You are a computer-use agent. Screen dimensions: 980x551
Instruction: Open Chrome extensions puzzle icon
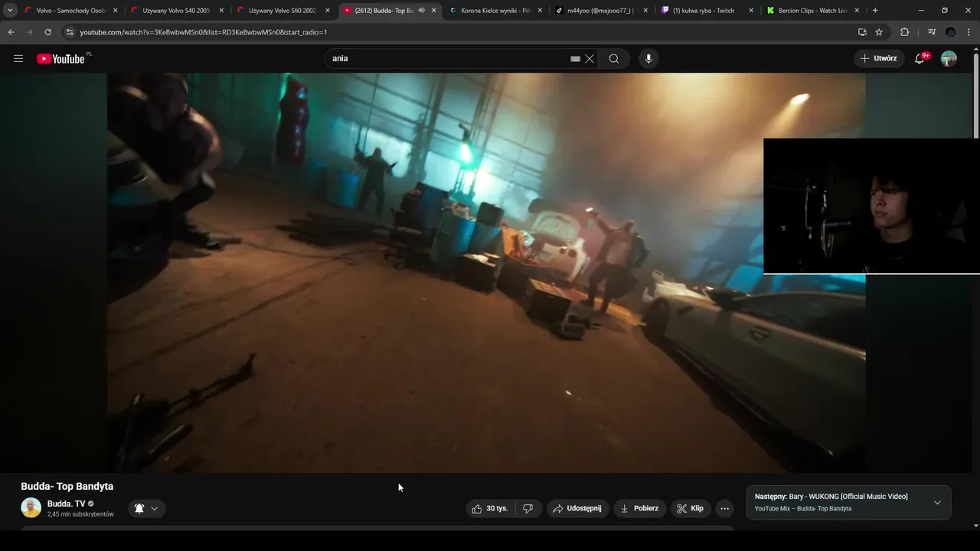904,32
